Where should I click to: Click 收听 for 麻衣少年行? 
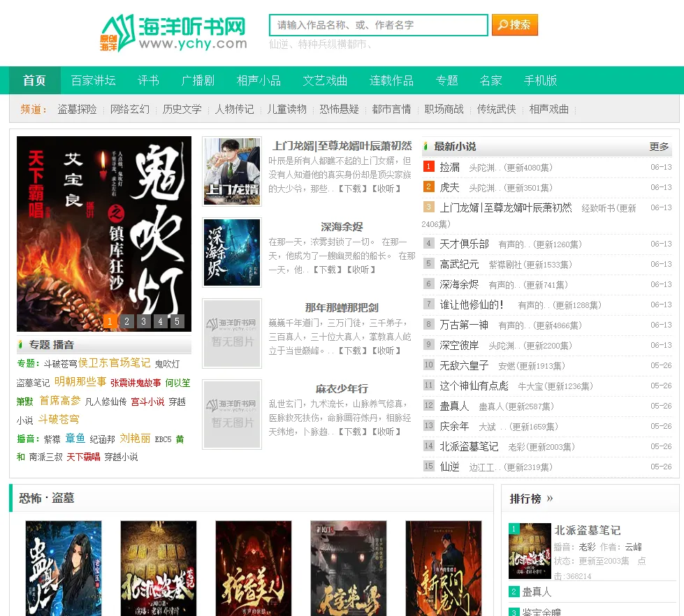tap(386, 432)
